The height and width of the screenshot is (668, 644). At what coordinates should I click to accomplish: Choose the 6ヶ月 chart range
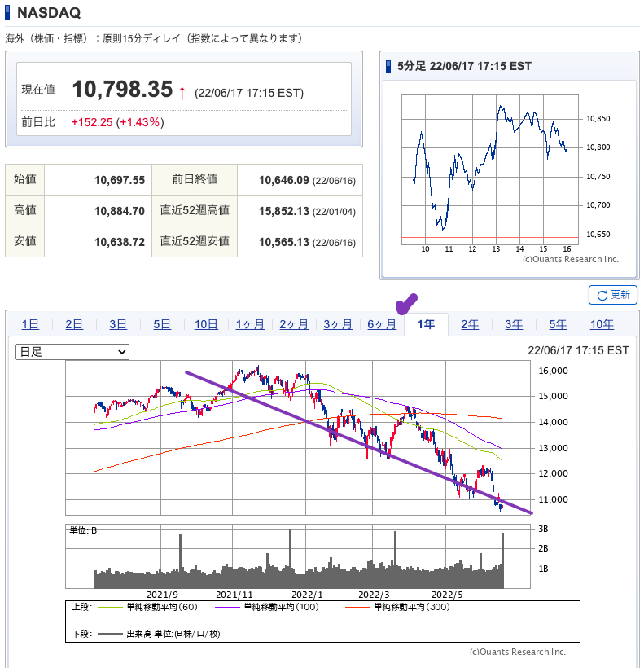coord(382,324)
